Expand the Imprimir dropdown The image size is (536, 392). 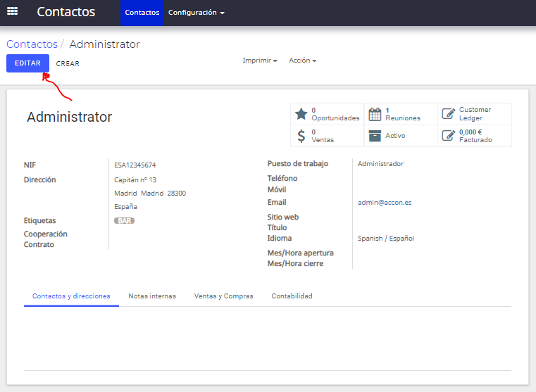click(260, 61)
